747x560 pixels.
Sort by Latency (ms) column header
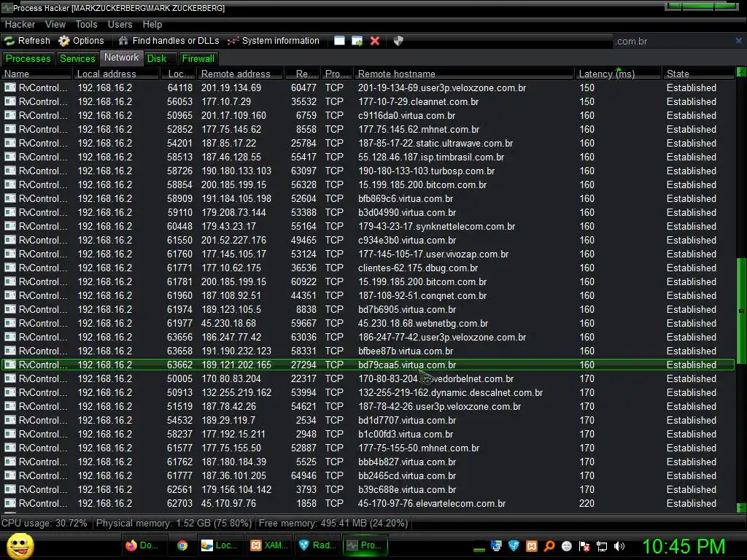click(618, 74)
